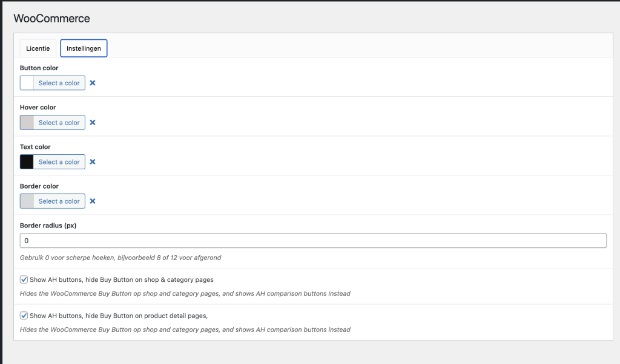
Task: Clear the Hover color with X icon
Action: pyautogui.click(x=93, y=122)
